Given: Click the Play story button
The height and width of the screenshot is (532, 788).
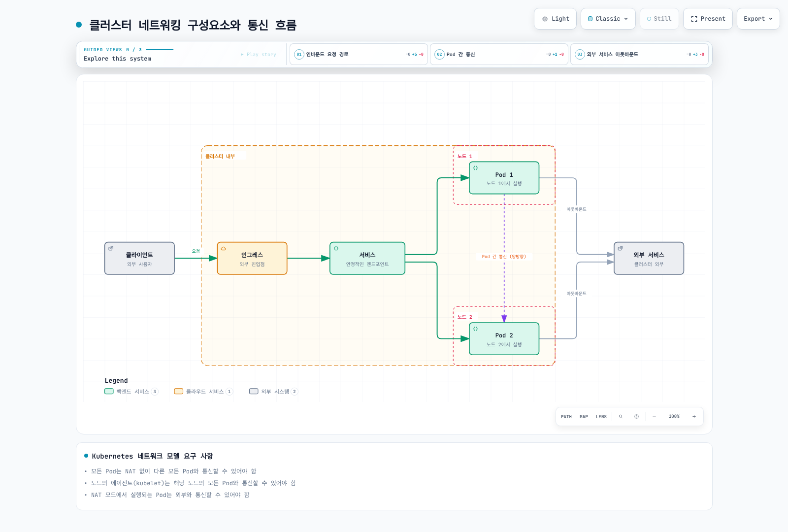Looking at the screenshot, I should [x=259, y=54].
